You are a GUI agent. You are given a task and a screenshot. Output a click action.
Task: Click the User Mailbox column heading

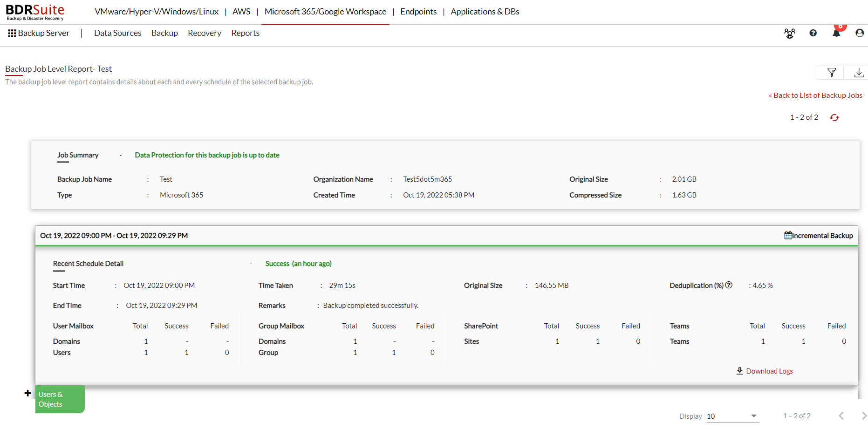pyautogui.click(x=73, y=326)
